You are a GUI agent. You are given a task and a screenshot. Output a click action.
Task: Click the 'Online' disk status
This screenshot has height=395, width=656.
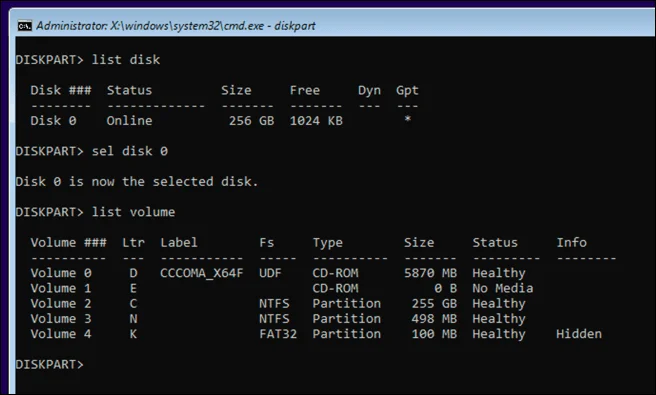pos(129,121)
